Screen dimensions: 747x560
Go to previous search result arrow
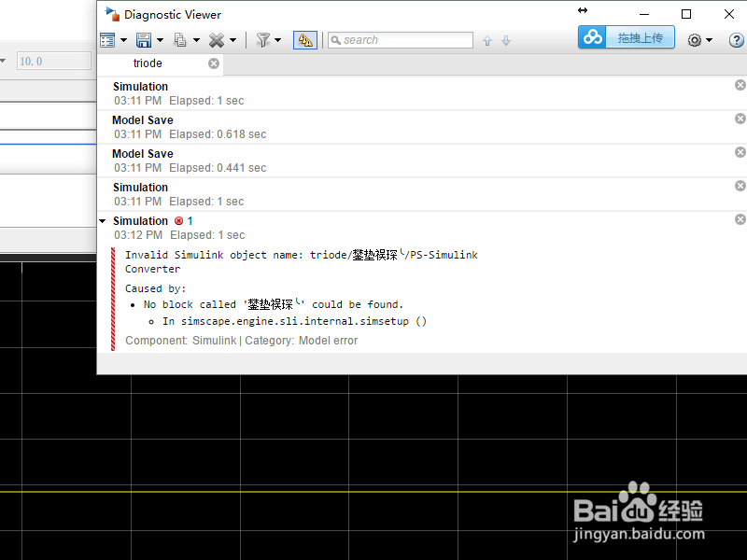pos(486,41)
